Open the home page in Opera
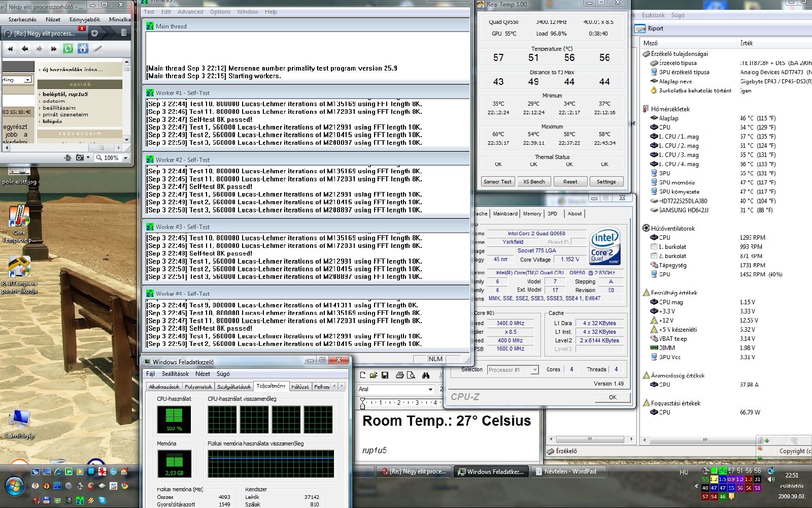Image resolution: width=812 pixels, height=508 pixels. [83, 49]
